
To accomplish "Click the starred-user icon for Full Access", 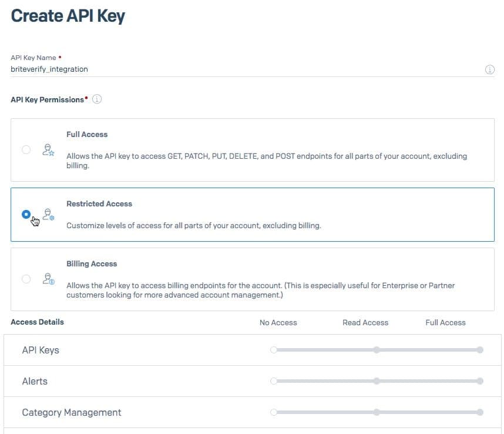I will click(x=47, y=151).
